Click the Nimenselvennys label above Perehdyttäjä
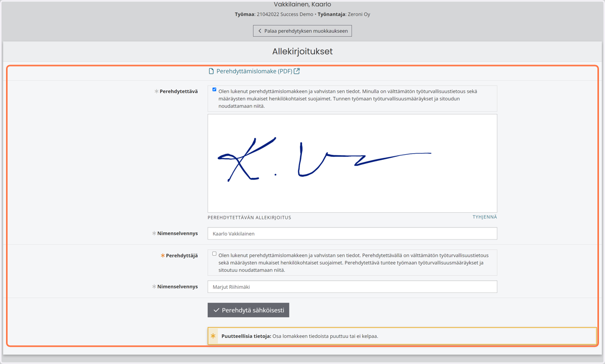This screenshot has height=364, width=605. tap(177, 233)
